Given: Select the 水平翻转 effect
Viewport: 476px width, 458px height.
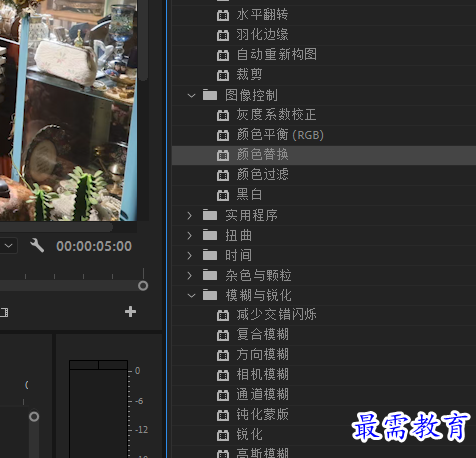Looking at the screenshot, I should (x=262, y=15).
